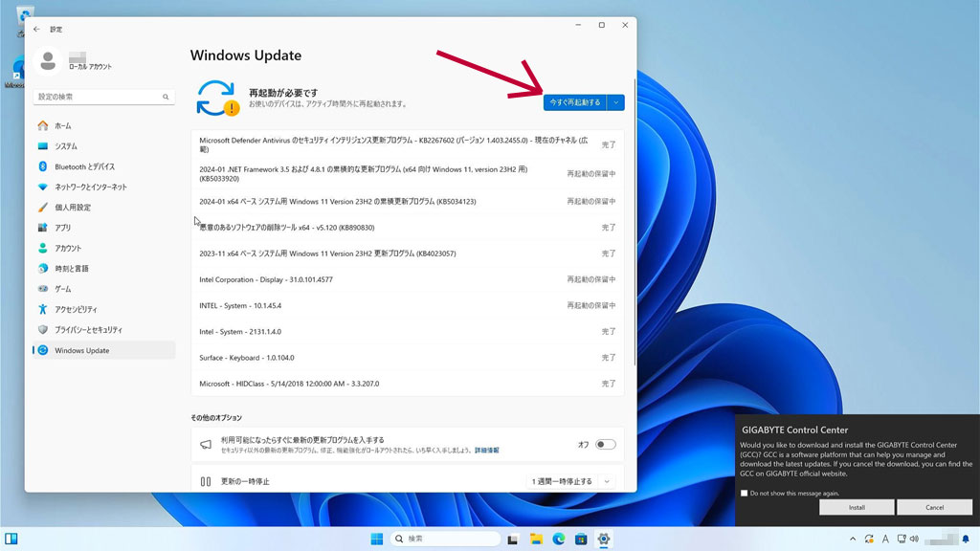Open プライバシーとセキュリティ settings
980x551 pixels.
tap(88, 329)
